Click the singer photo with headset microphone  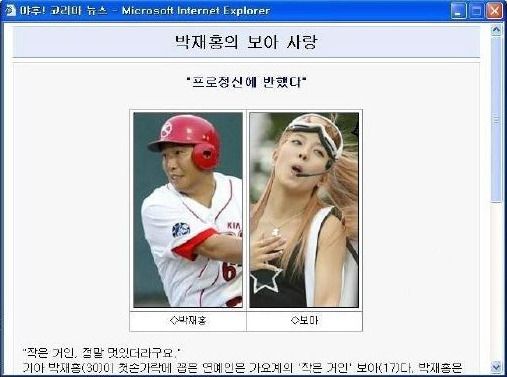304,210
